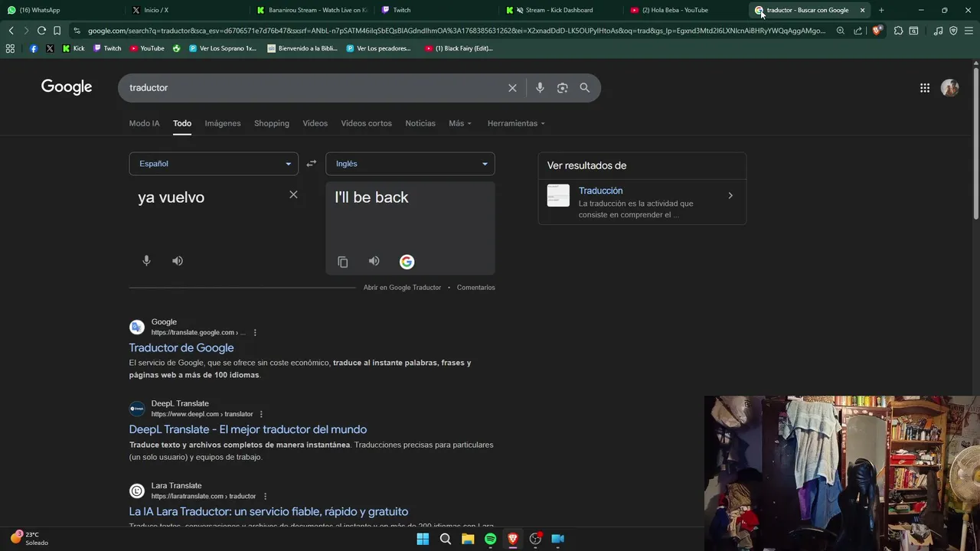Open the Kick bookmark in bookmarks bar

coord(73,48)
